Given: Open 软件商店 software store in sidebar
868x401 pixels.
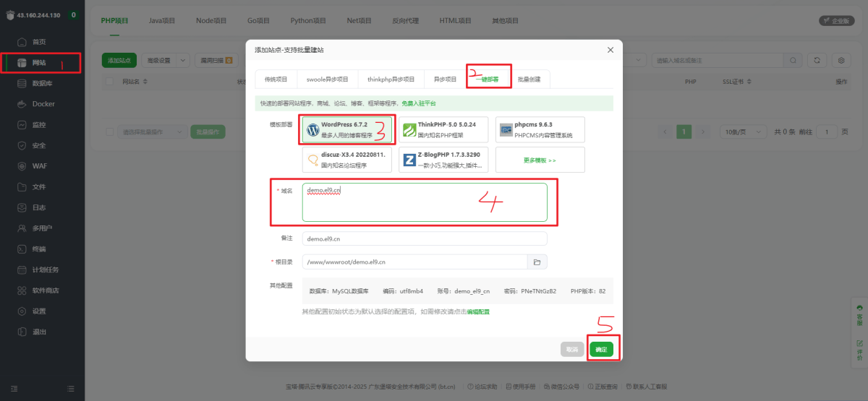Looking at the screenshot, I should [45, 290].
